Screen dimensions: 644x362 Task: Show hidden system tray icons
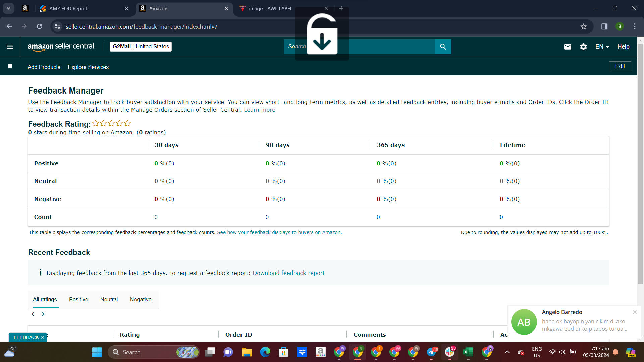click(507, 352)
